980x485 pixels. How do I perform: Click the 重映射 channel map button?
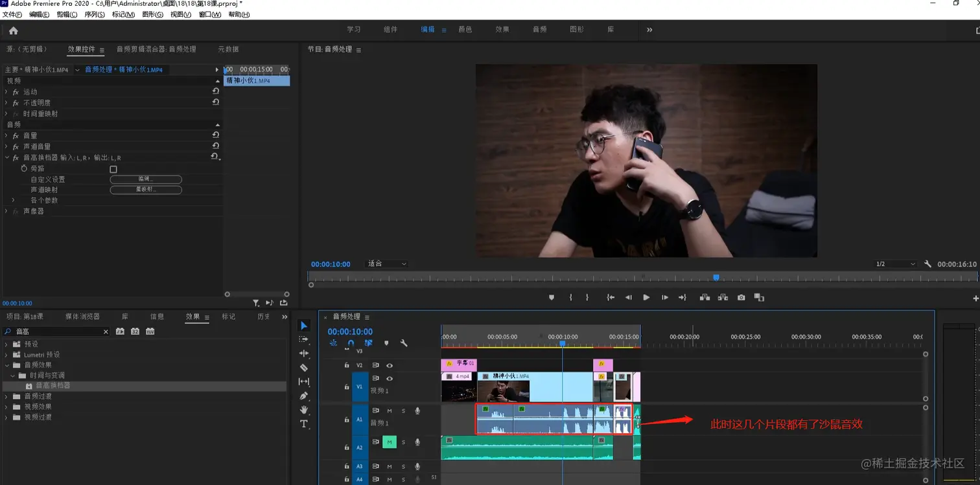click(x=146, y=190)
